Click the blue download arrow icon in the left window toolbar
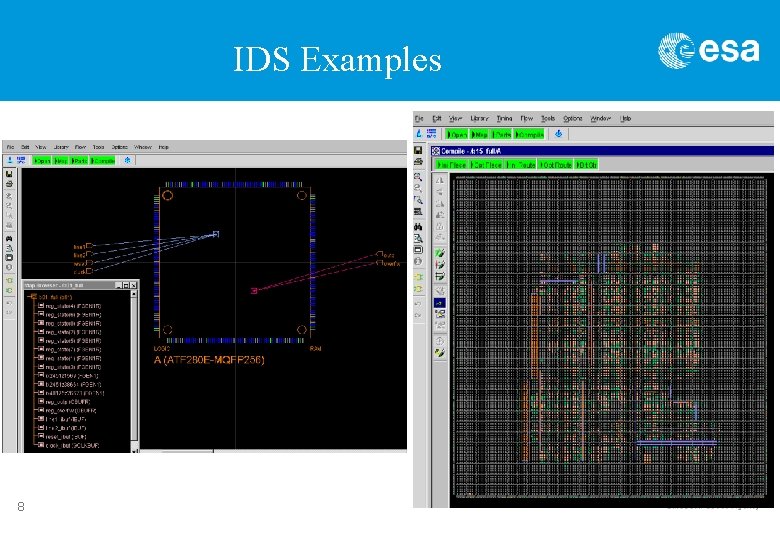This screenshot has height=540, width=780. (x=128, y=160)
